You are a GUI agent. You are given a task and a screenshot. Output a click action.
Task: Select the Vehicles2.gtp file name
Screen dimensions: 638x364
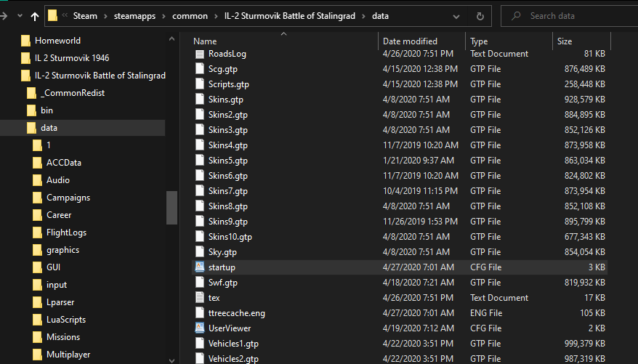point(233,359)
